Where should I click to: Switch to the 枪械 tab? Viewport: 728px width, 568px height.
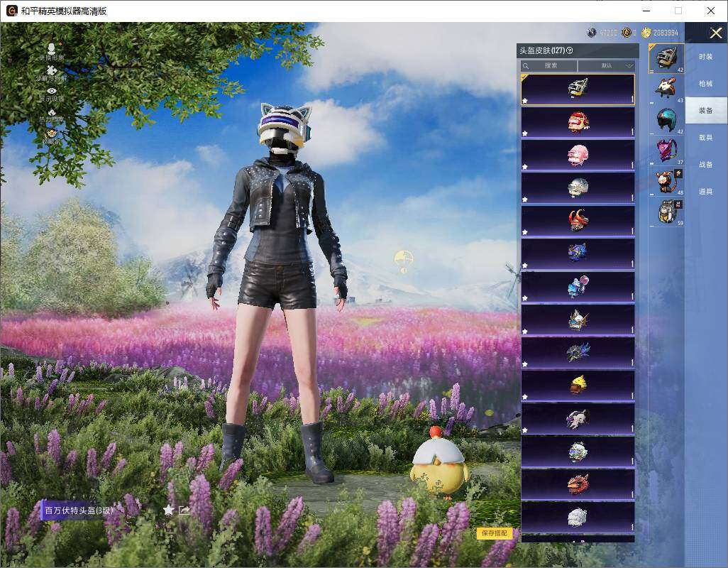point(706,84)
